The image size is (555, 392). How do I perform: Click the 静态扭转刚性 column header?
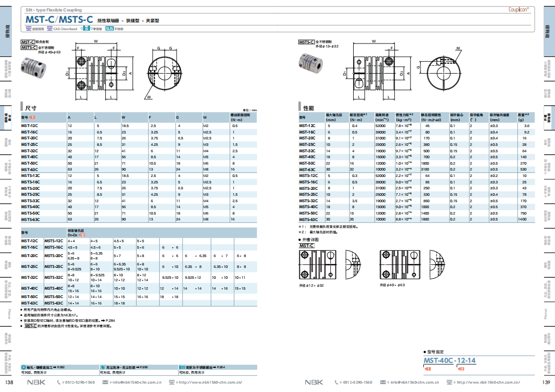pos(434,118)
